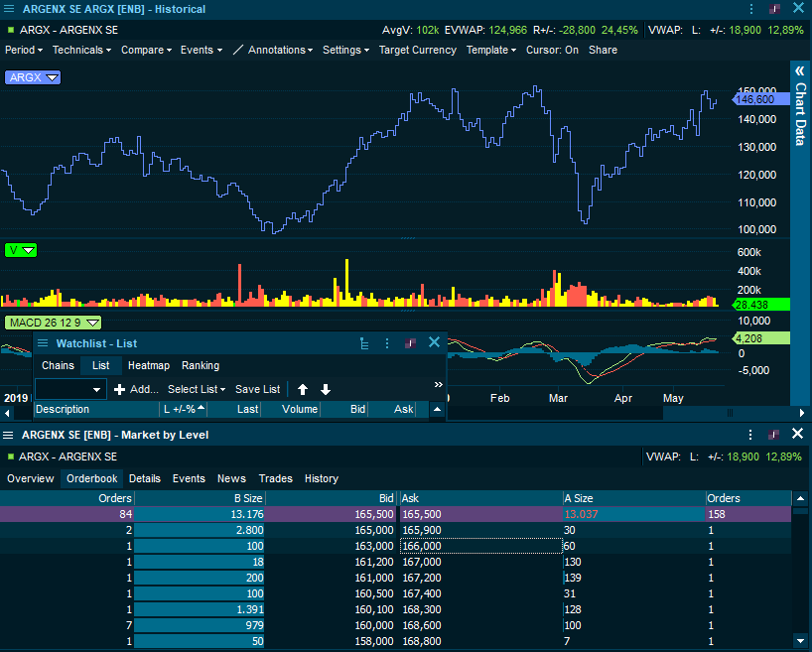Sort Watchlist by L +/-% column

pos(184,409)
